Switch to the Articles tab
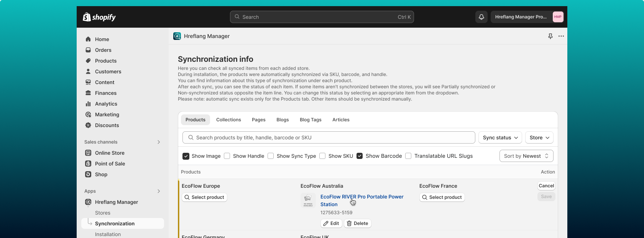The image size is (644, 238). (x=341, y=120)
